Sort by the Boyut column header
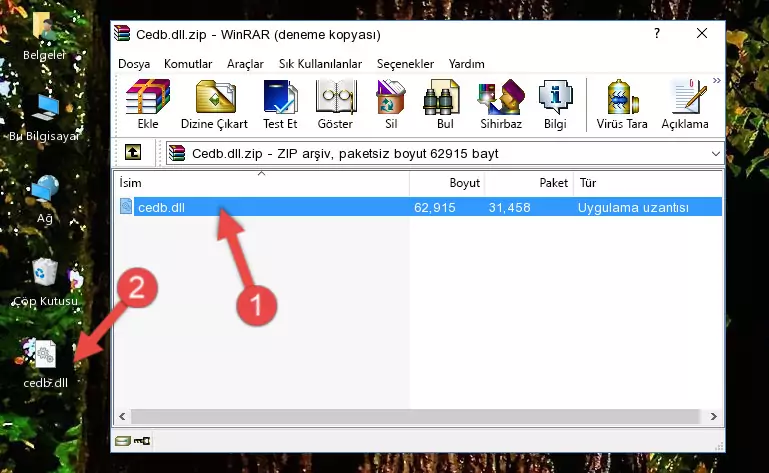The image size is (769, 473). click(447, 183)
